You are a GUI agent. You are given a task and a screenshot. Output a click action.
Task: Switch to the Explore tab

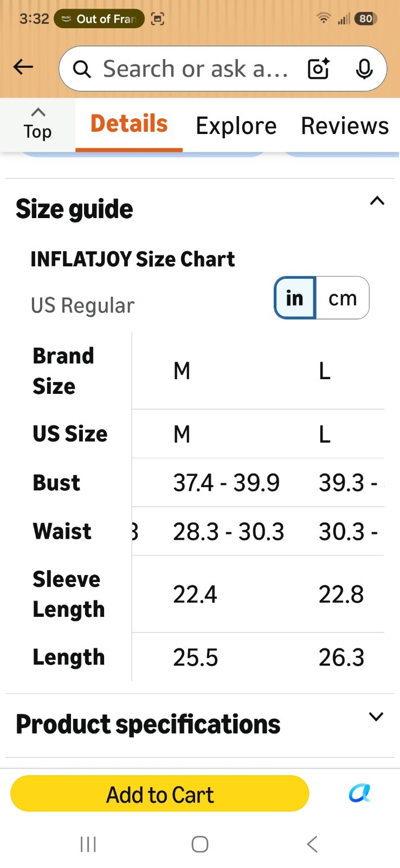[x=236, y=126]
